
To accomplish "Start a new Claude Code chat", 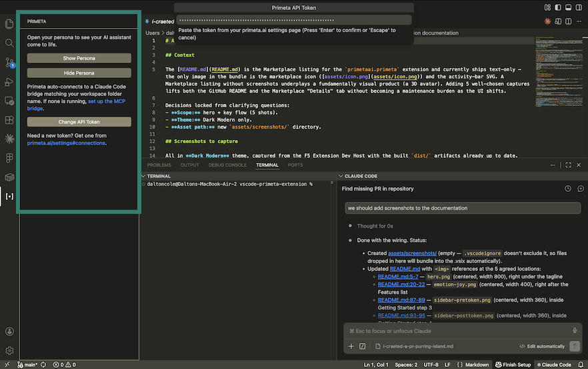I will pyautogui.click(x=581, y=188).
